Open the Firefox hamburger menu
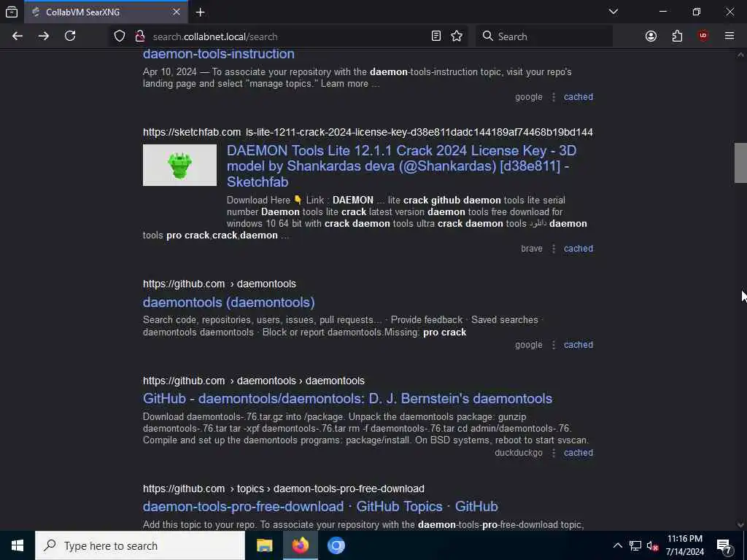This screenshot has height=560, width=747. coord(729,36)
